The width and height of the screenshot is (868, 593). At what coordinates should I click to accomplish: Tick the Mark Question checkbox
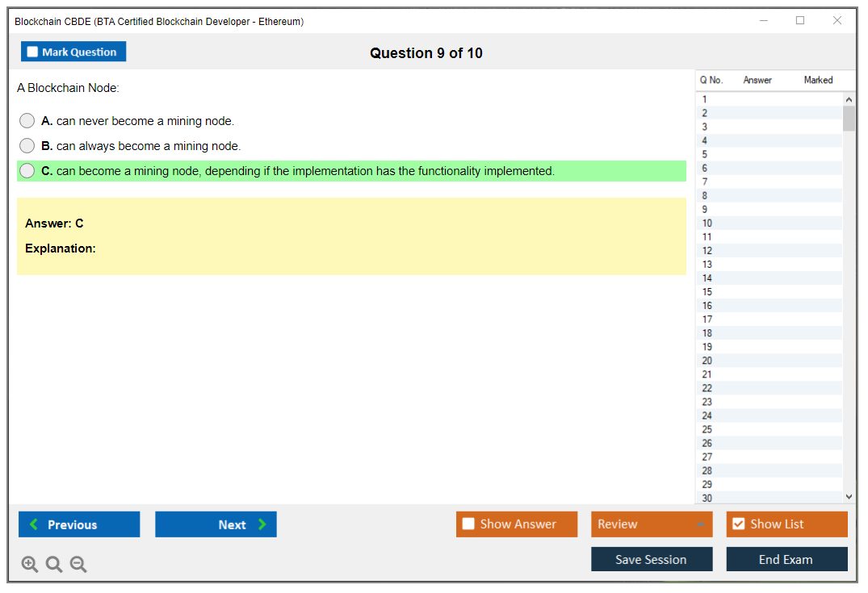pyautogui.click(x=32, y=52)
